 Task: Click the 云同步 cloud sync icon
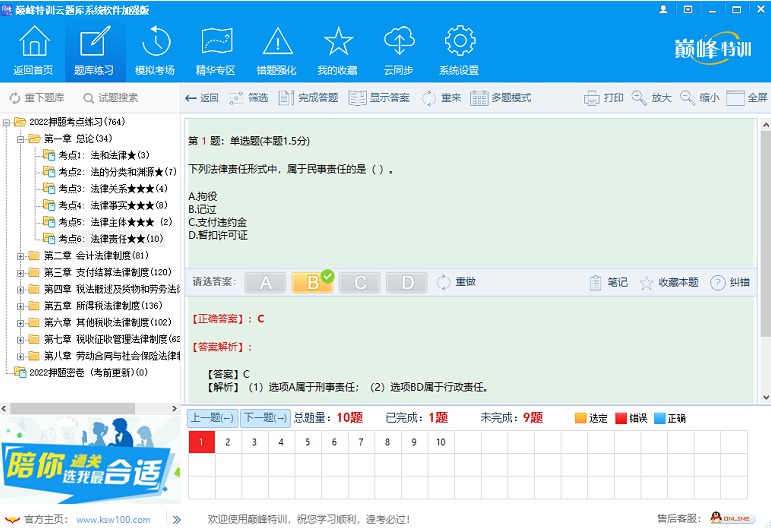click(399, 41)
